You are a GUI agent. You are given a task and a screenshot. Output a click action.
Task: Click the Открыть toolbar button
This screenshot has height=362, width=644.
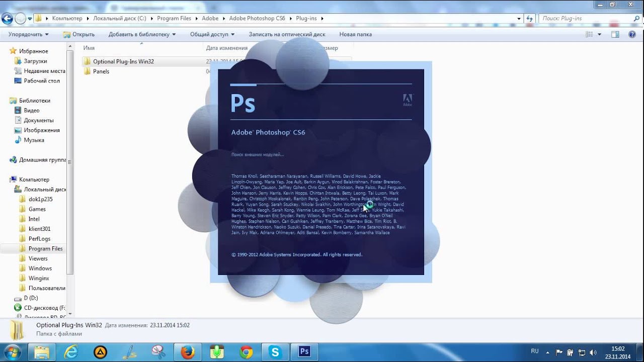click(x=78, y=34)
